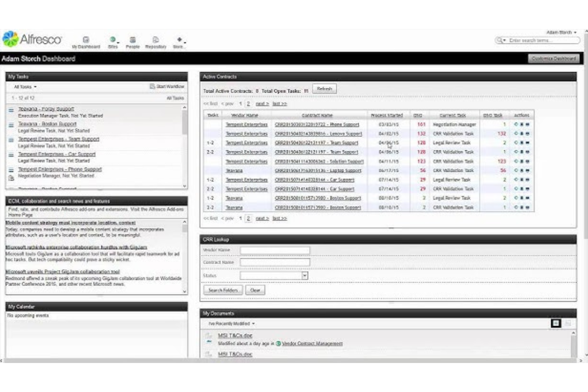Click the Contract Name input field
This screenshot has width=588, height=392.
click(x=275, y=262)
